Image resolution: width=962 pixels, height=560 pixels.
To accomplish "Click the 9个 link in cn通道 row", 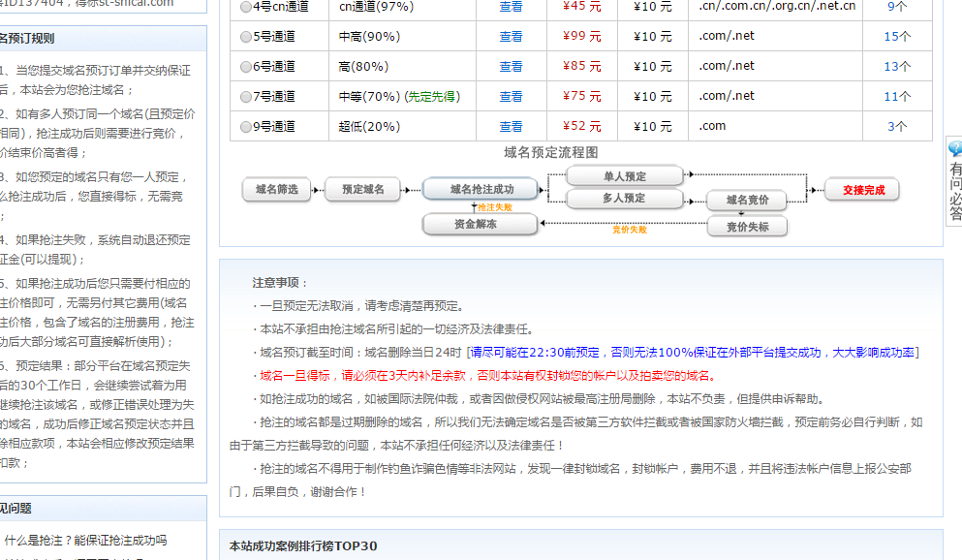I will [x=897, y=7].
